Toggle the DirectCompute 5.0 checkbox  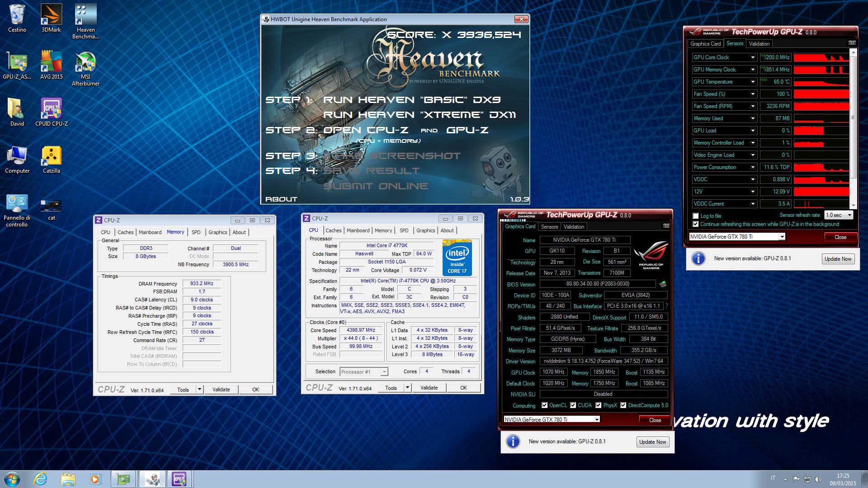coord(623,405)
